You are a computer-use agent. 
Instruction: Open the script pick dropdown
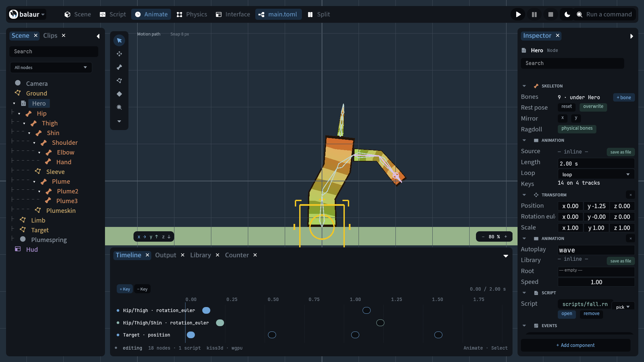(623, 307)
